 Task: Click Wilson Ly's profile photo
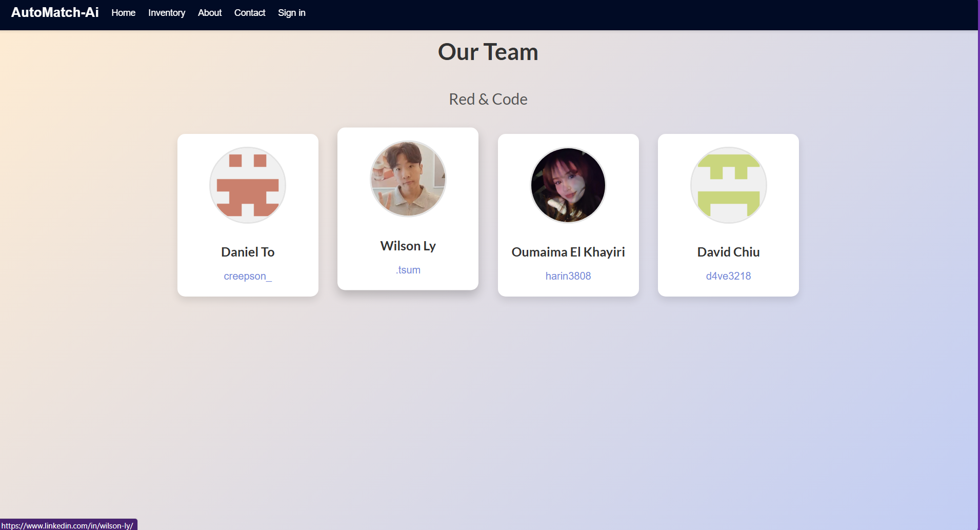point(408,179)
